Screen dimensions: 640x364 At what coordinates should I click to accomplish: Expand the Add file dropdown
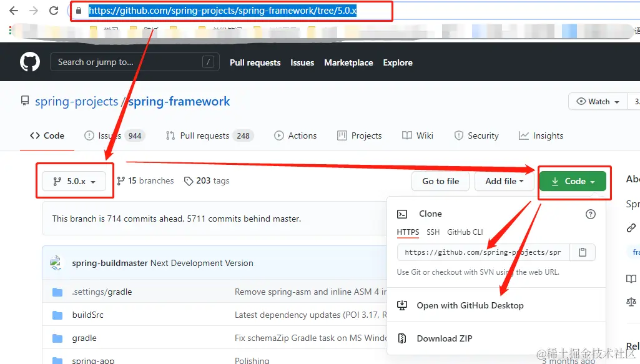[504, 181]
